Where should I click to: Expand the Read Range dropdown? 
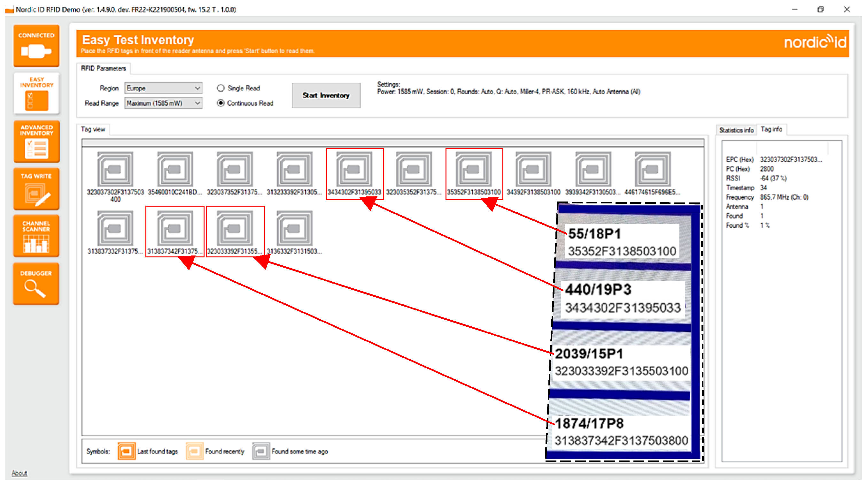[x=163, y=103]
